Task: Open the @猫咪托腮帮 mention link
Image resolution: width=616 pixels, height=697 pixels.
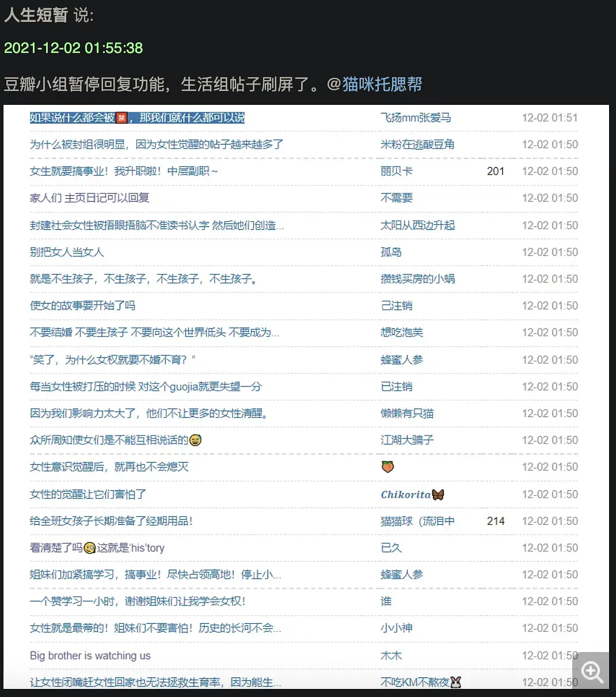Action: 382,85
